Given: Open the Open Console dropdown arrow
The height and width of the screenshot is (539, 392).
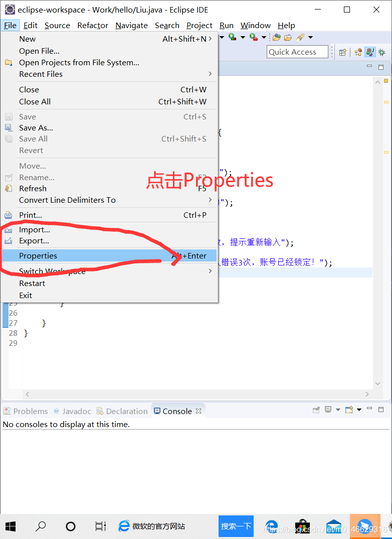Looking at the screenshot, I should (x=359, y=410).
